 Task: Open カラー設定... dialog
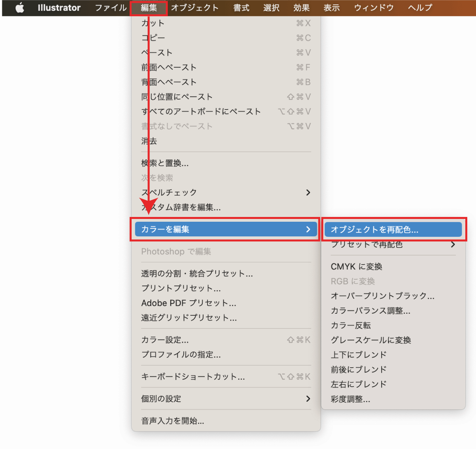[226, 340]
